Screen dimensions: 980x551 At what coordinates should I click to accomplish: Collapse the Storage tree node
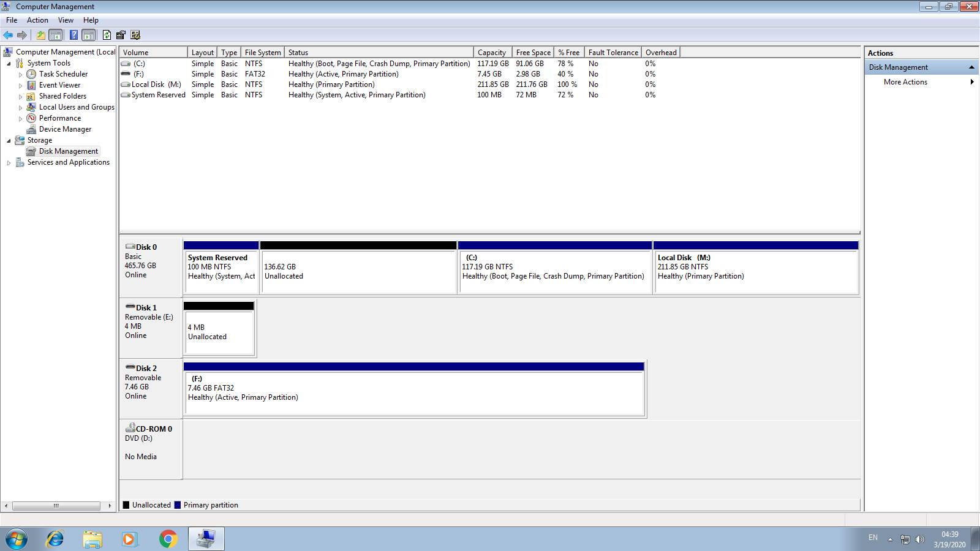point(9,141)
